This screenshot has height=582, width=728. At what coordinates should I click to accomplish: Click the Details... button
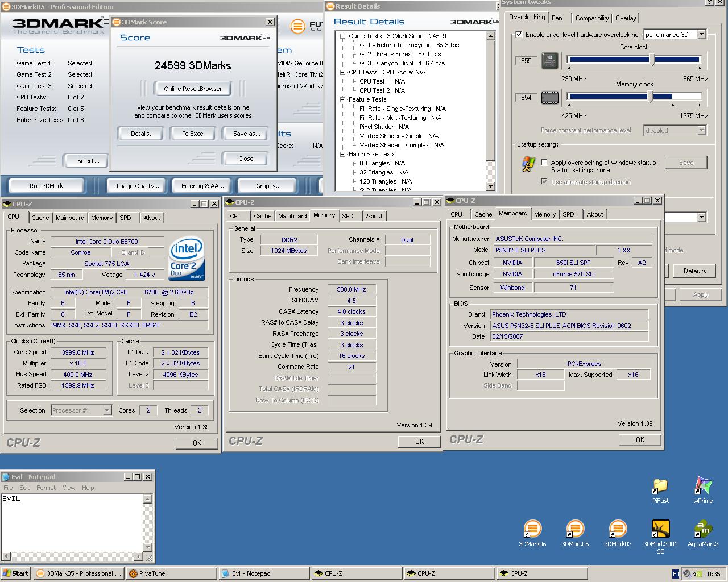(142, 134)
